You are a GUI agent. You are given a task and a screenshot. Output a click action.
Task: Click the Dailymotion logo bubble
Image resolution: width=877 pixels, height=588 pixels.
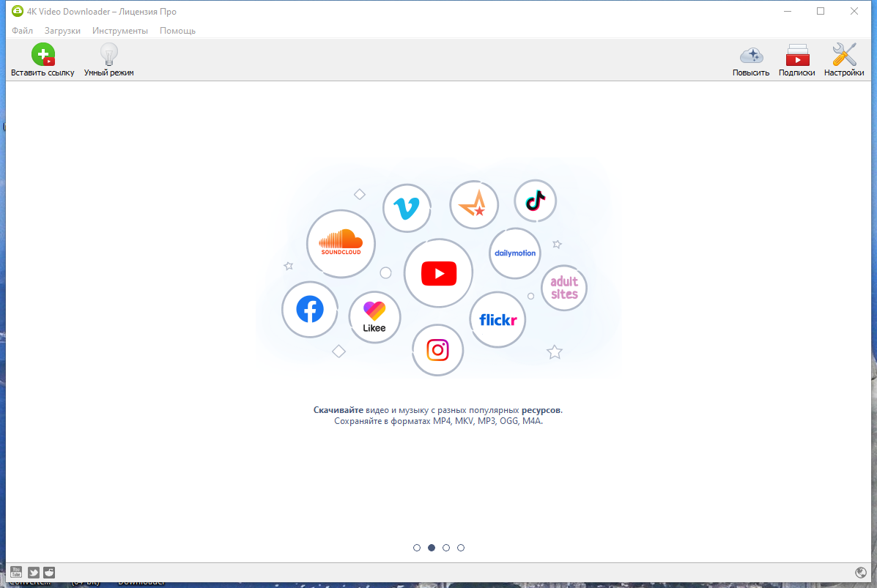click(514, 253)
